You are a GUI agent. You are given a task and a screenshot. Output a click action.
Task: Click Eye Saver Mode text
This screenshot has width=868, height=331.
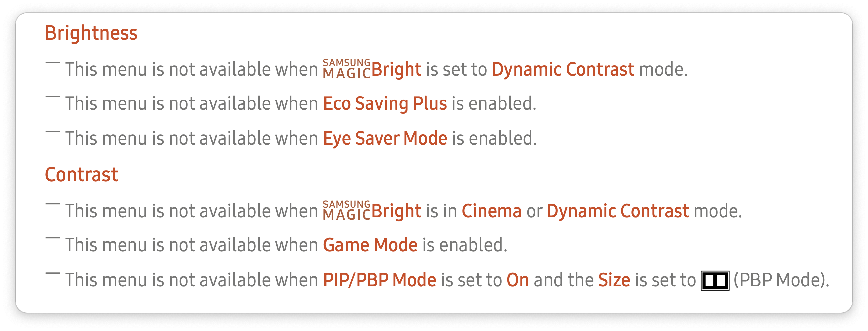pyautogui.click(x=385, y=139)
